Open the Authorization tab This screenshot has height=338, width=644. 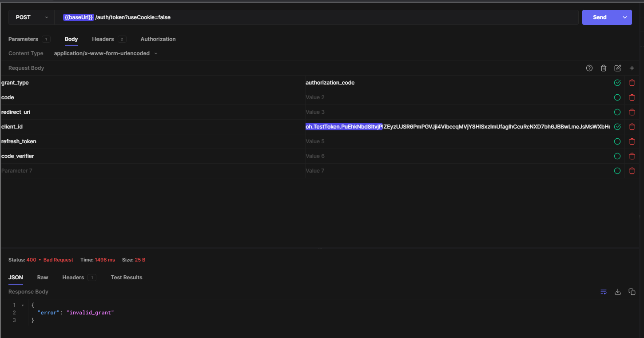coord(158,39)
